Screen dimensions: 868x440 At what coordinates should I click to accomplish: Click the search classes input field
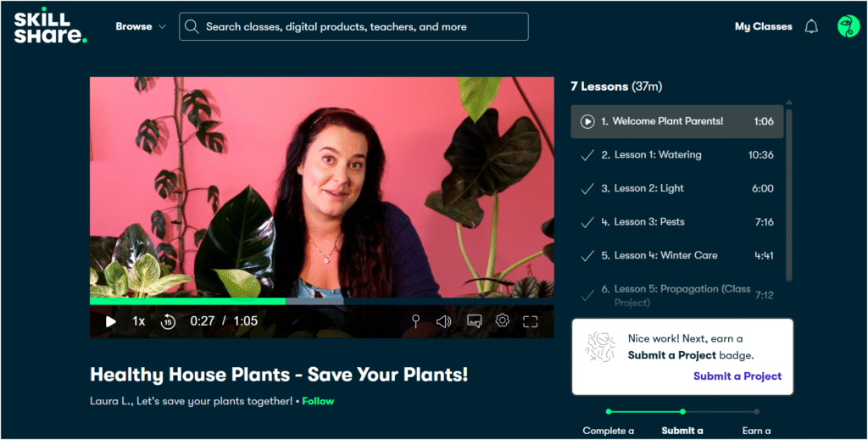pos(353,26)
